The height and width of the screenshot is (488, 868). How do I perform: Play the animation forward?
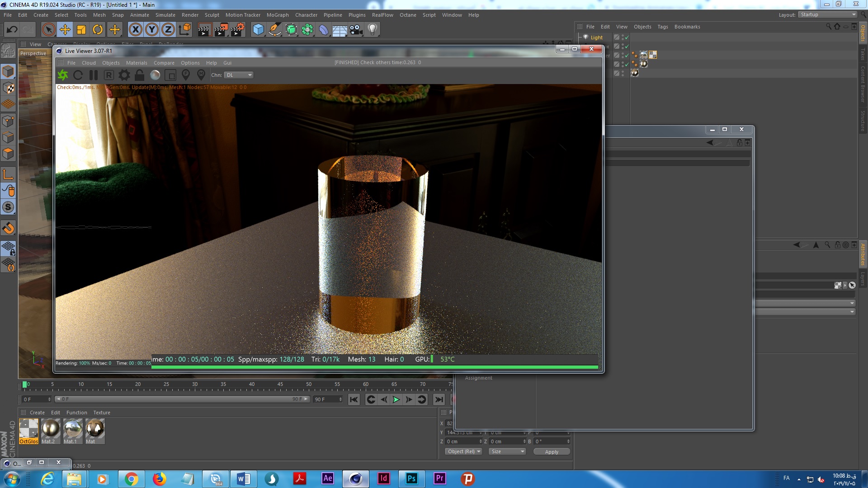[396, 399]
